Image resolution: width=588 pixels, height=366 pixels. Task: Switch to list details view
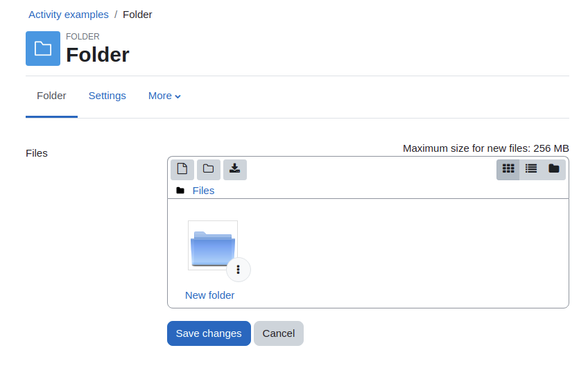[x=531, y=170]
